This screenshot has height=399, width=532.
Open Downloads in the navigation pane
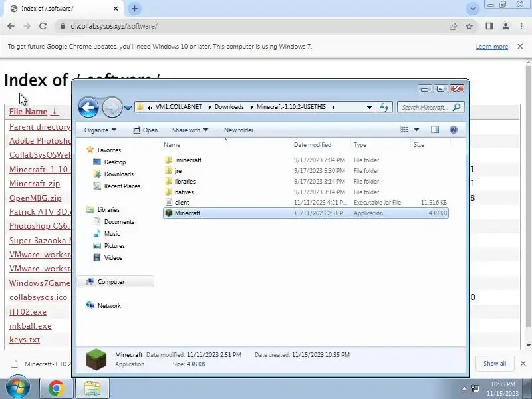[x=114, y=174]
